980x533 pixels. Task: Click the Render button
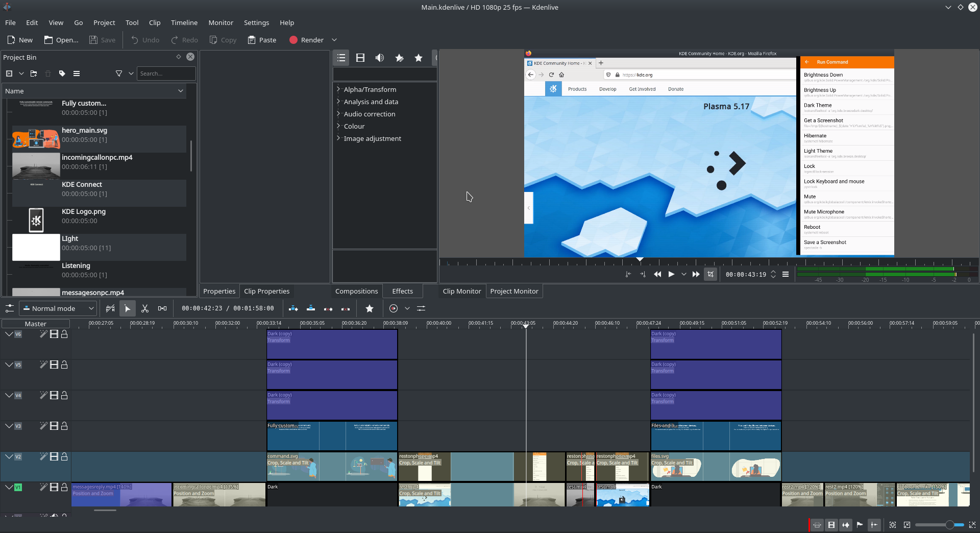point(306,40)
